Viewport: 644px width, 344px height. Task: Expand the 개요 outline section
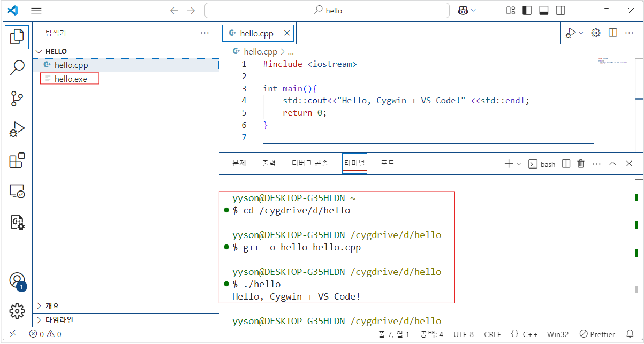click(125, 306)
